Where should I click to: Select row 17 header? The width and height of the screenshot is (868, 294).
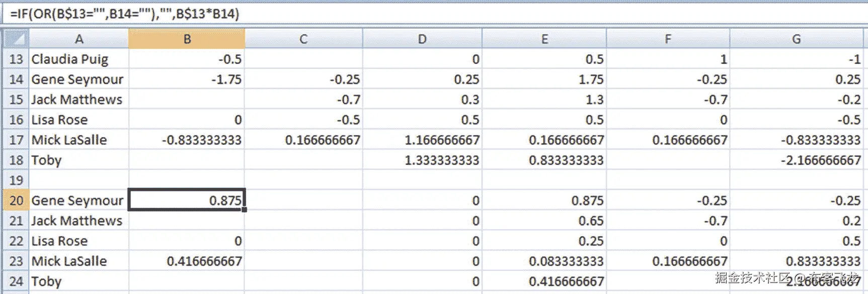coord(16,140)
